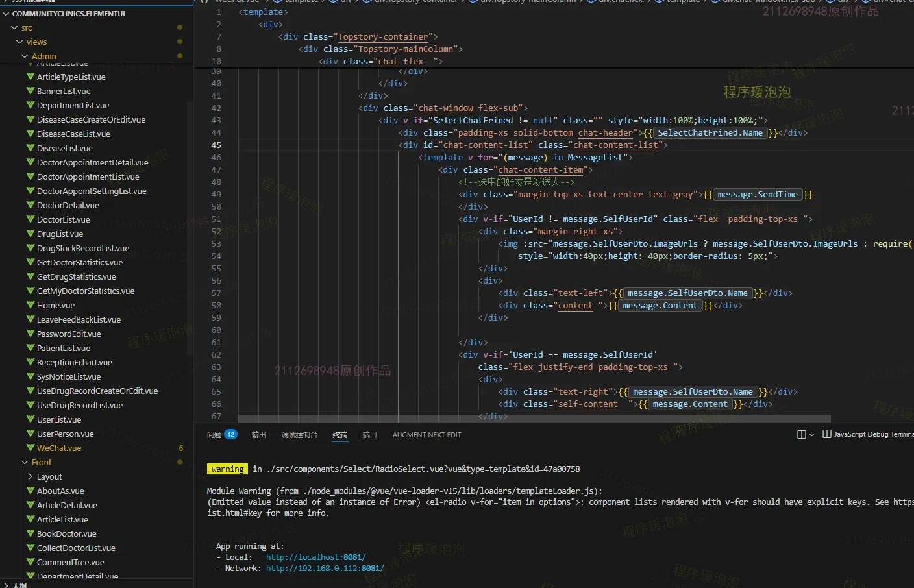This screenshot has height=588, width=914.
Task: Click the Vue icon beside PatientList.vue
Action: tap(31, 348)
